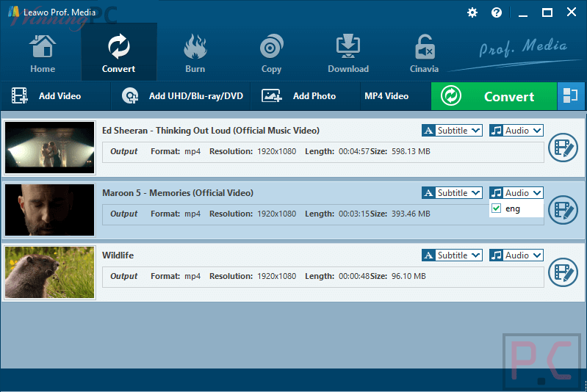Open Audio dropdown for Wildlife video
This screenshot has width=587, height=392.
pos(516,255)
